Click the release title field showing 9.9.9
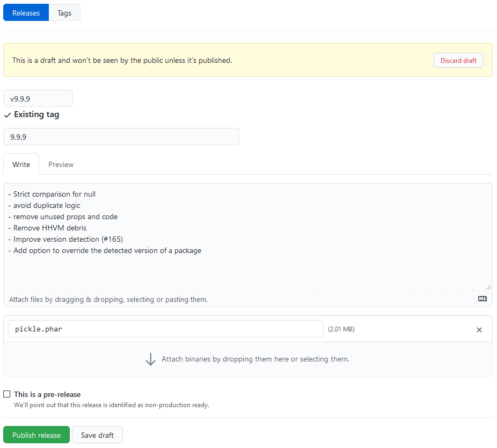Image resolution: width=497 pixels, height=448 pixels. pos(121,136)
